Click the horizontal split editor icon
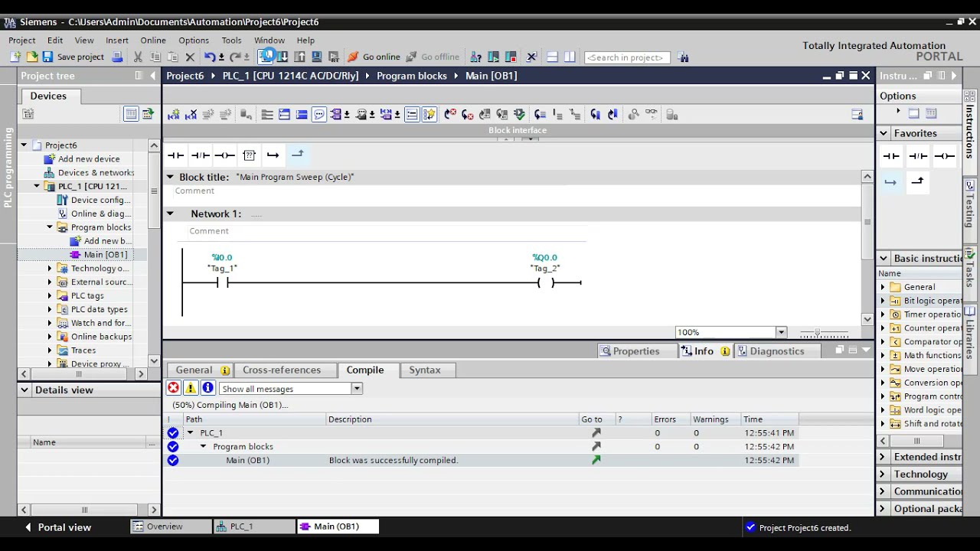The width and height of the screenshot is (980, 551). click(x=552, y=57)
